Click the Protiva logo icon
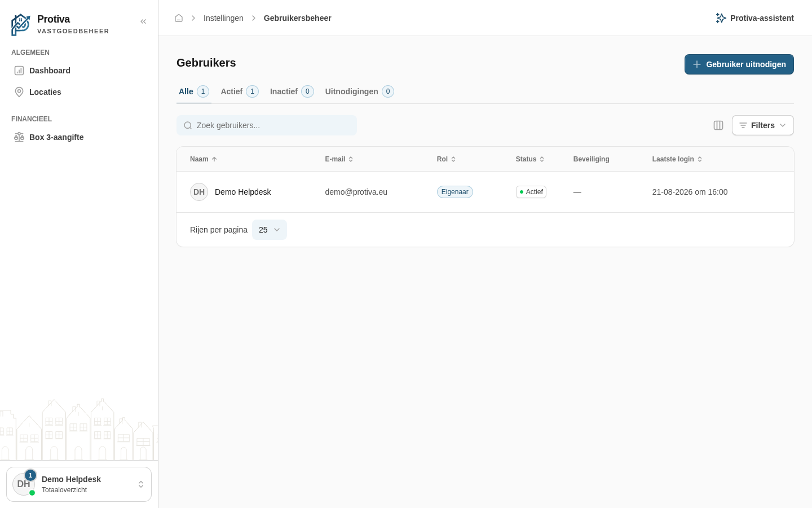Image resolution: width=812 pixels, height=508 pixels. pos(21,25)
